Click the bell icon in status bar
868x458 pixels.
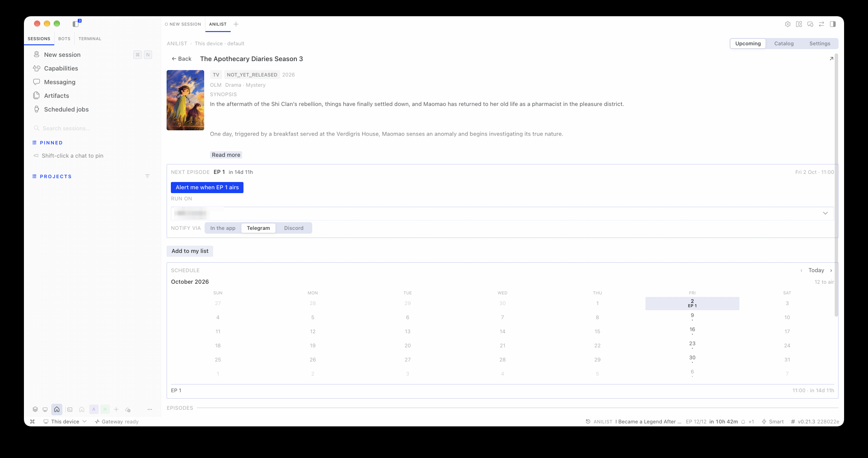743,422
